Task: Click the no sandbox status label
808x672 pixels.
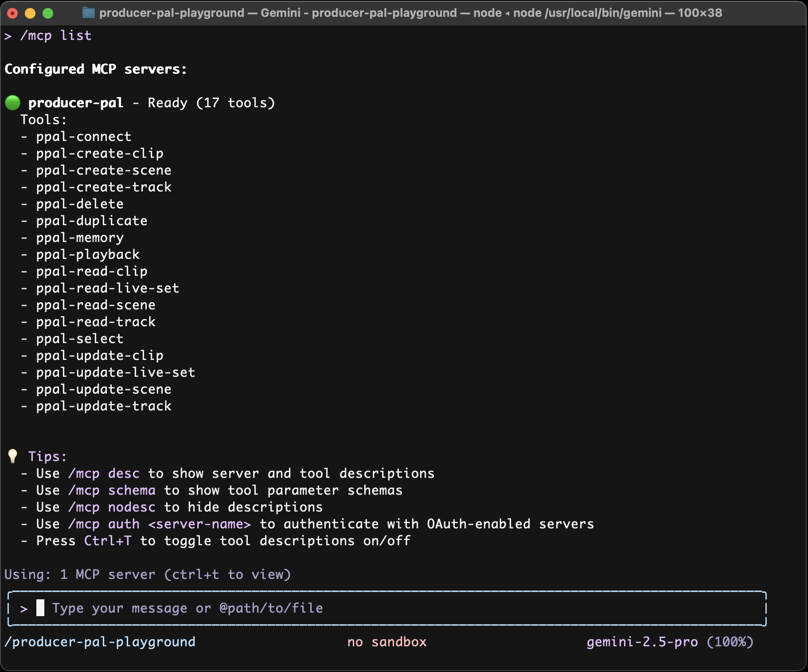Action: [387, 641]
